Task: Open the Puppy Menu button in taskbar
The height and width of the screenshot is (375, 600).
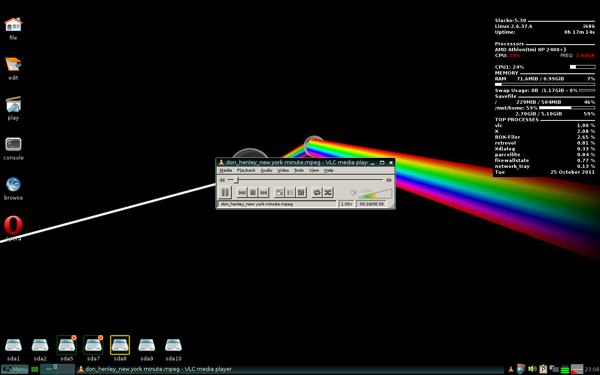Action: tap(15, 369)
